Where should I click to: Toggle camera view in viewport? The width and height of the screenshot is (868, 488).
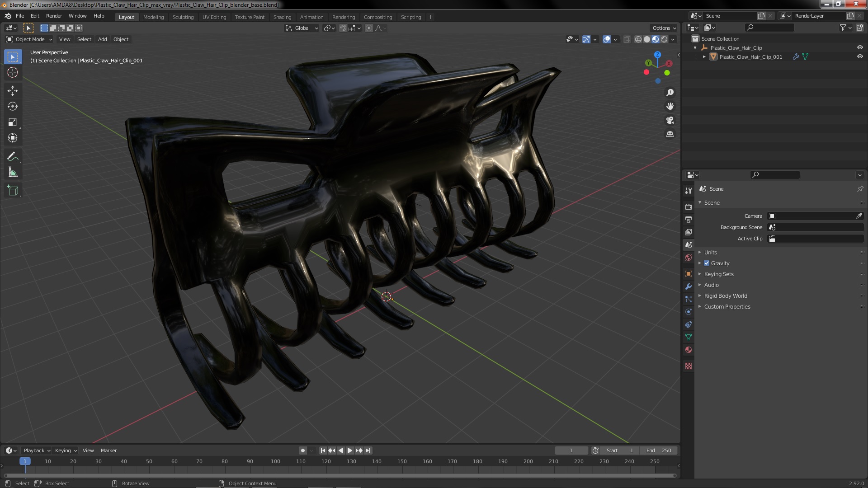click(x=670, y=120)
